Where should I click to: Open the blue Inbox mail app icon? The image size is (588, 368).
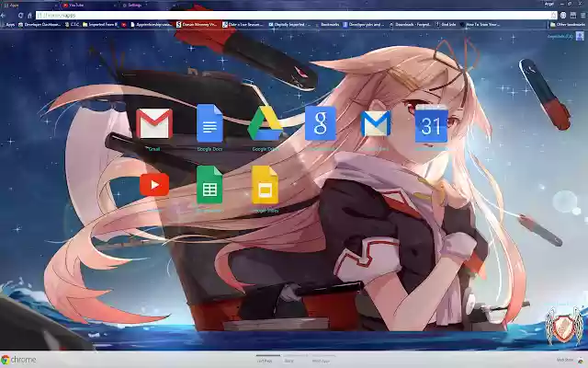click(x=376, y=123)
